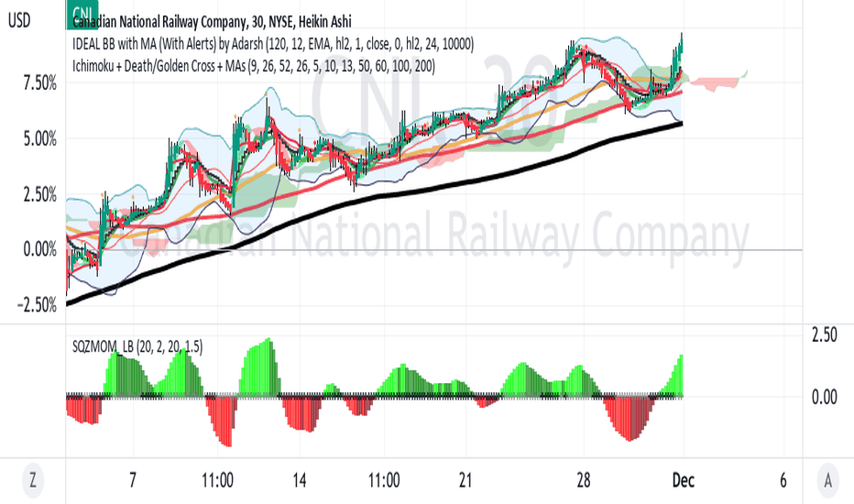Screen dimensions: 854x504
Task: Click the 2.50% left axis label
Action: point(39,194)
